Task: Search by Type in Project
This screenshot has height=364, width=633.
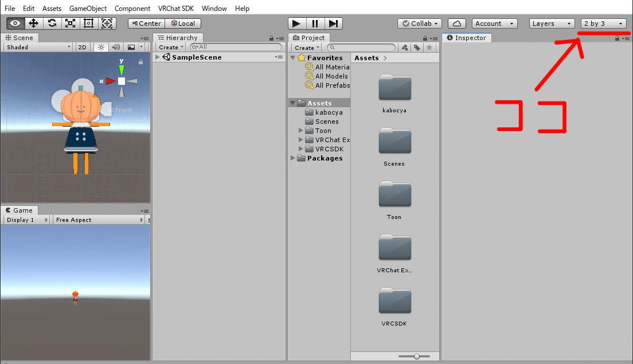Action: (x=404, y=48)
